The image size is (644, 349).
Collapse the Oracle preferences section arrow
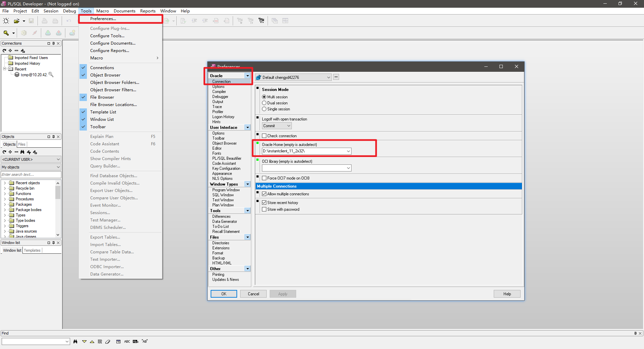tap(248, 76)
